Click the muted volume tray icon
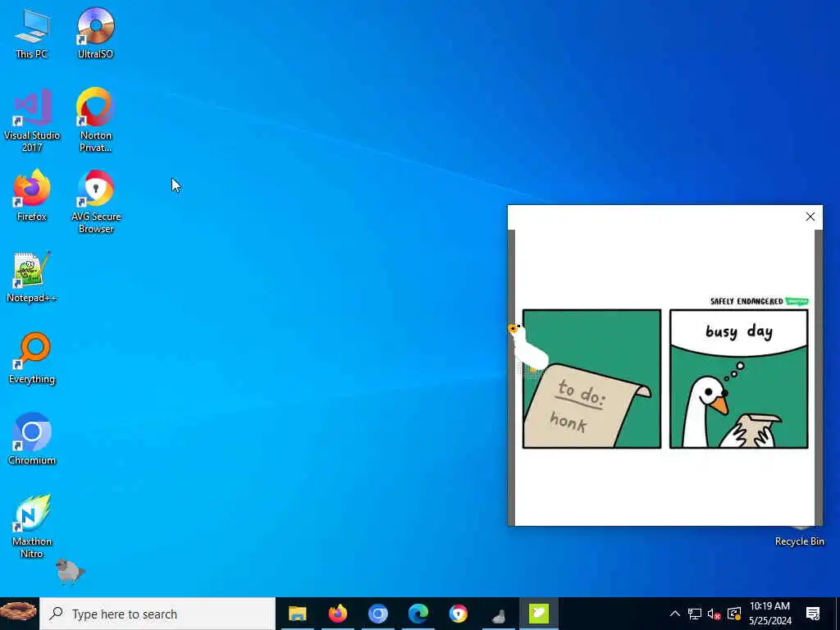Image resolution: width=840 pixels, height=630 pixels. tap(714, 614)
